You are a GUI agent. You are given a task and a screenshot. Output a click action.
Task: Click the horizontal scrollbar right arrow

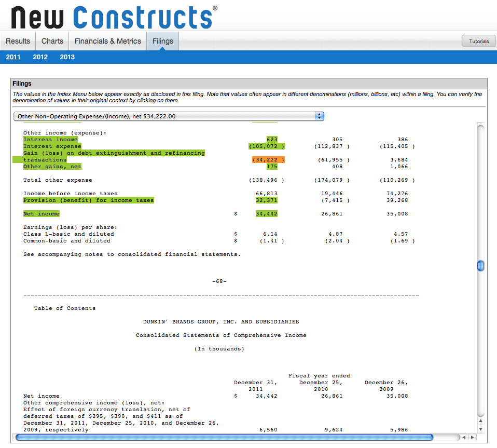click(x=472, y=438)
